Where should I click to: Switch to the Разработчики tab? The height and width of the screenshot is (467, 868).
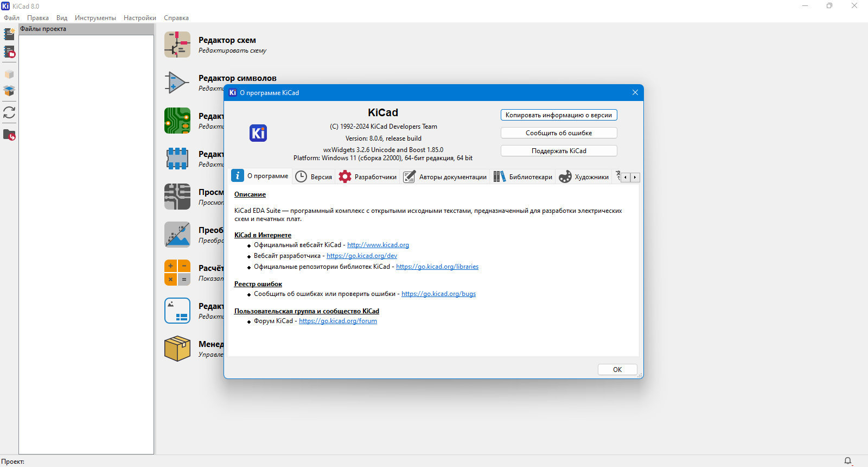[367, 177]
